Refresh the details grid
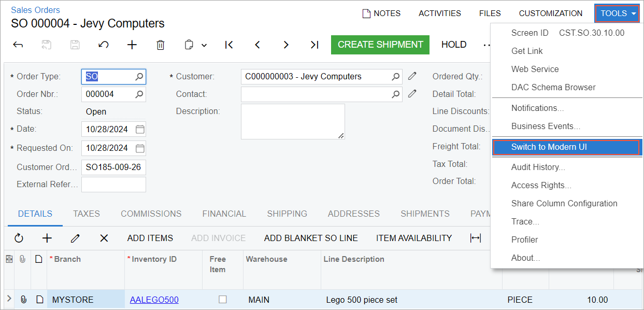This screenshot has height=310, width=644. point(19,238)
